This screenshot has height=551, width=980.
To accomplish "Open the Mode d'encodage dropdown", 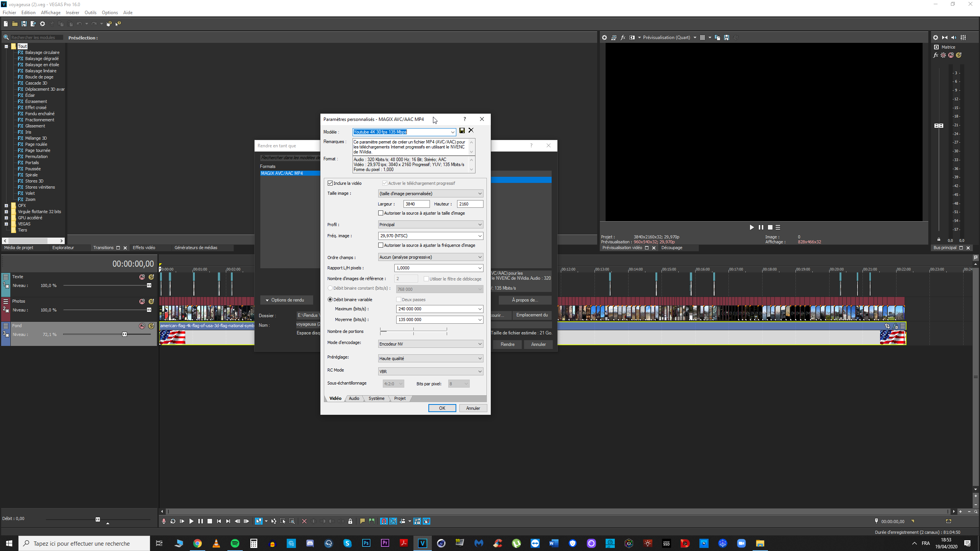I will [430, 344].
